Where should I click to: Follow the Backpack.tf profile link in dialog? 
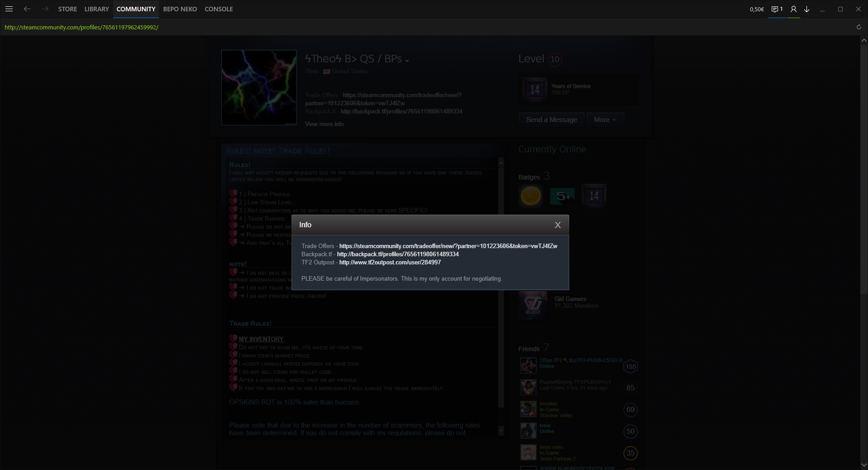(397, 254)
